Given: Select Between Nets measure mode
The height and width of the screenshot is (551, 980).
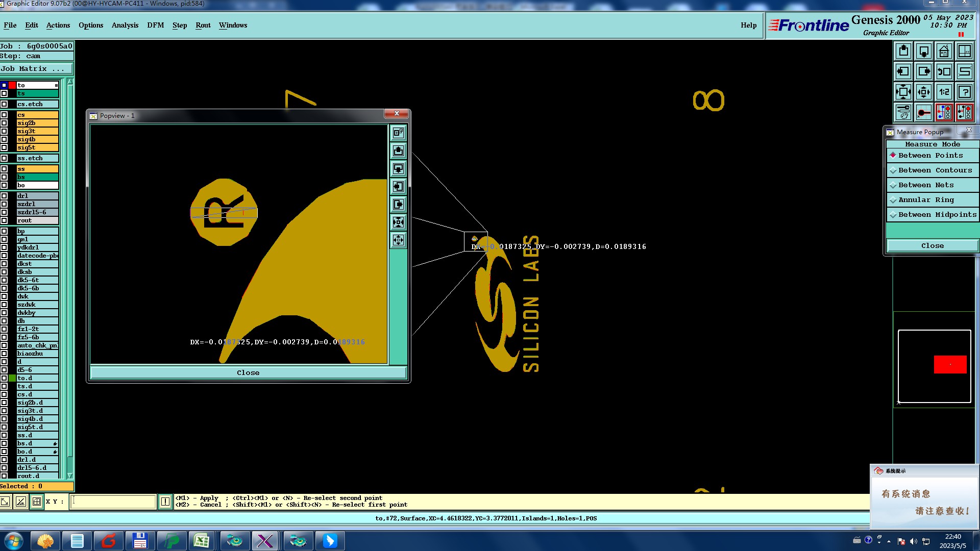Looking at the screenshot, I should coord(933,185).
